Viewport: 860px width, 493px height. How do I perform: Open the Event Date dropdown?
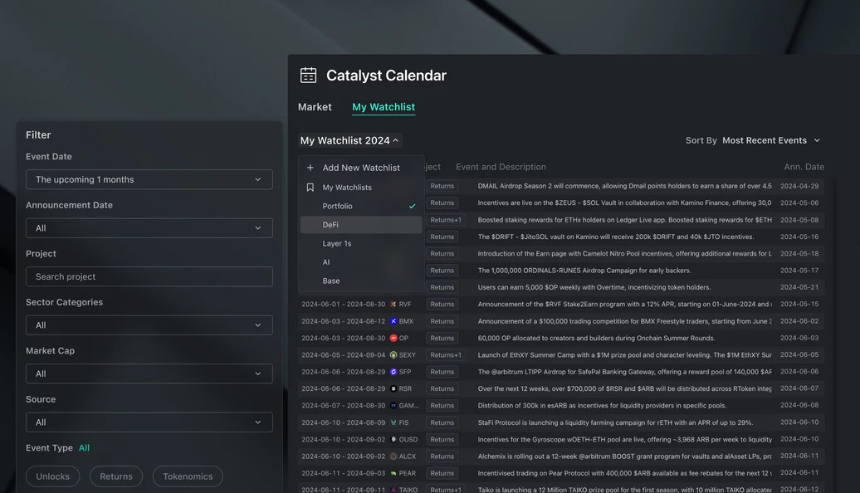(x=149, y=179)
